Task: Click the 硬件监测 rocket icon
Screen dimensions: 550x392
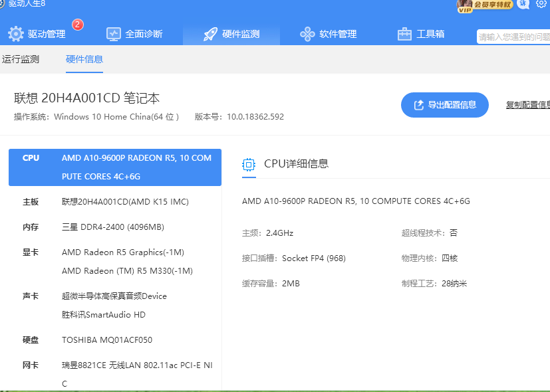Action: (210, 35)
